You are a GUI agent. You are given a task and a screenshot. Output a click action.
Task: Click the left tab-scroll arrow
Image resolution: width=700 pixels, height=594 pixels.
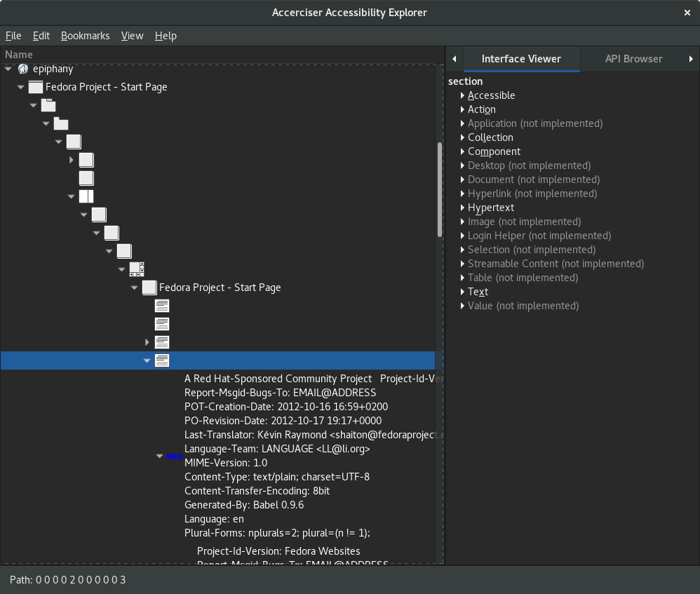(x=455, y=59)
